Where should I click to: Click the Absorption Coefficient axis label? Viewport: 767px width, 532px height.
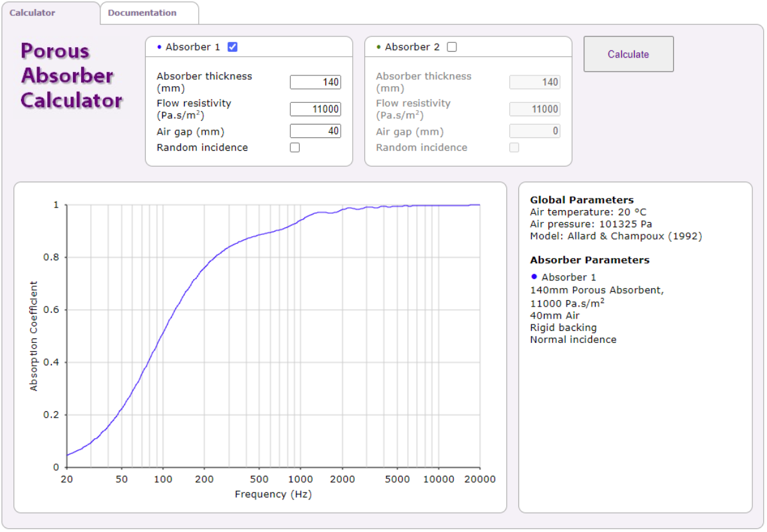(x=34, y=336)
